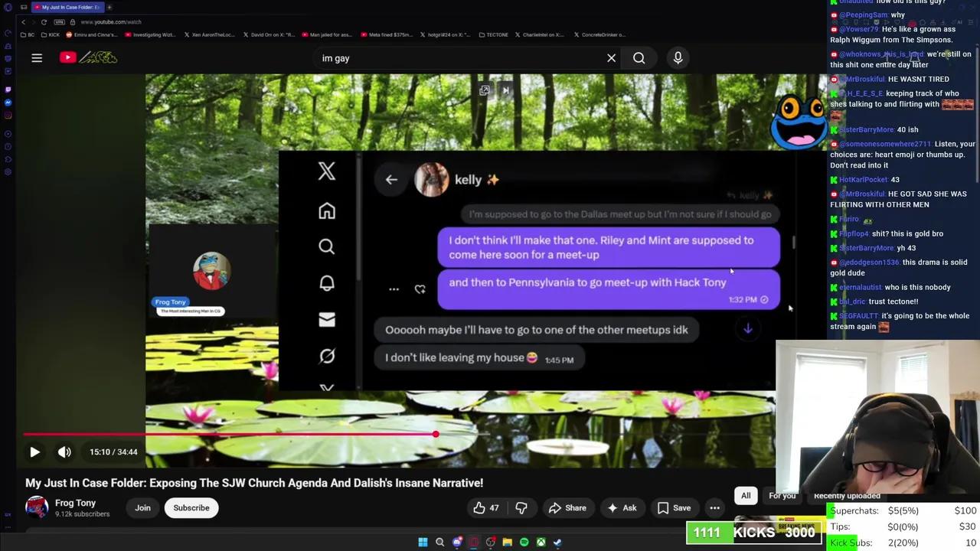Open Spotify from the taskbar

coord(524,543)
